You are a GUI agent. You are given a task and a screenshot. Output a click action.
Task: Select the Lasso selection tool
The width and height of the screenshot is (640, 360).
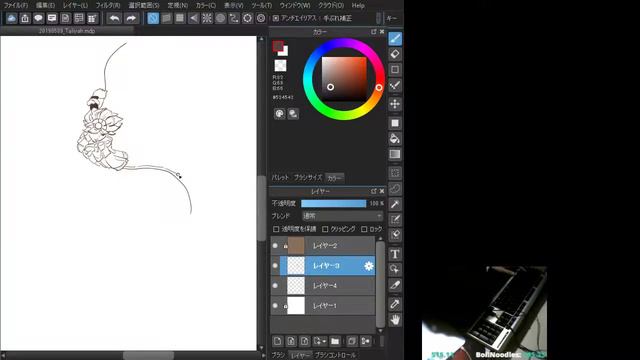pyautogui.click(x=395, y=189)
